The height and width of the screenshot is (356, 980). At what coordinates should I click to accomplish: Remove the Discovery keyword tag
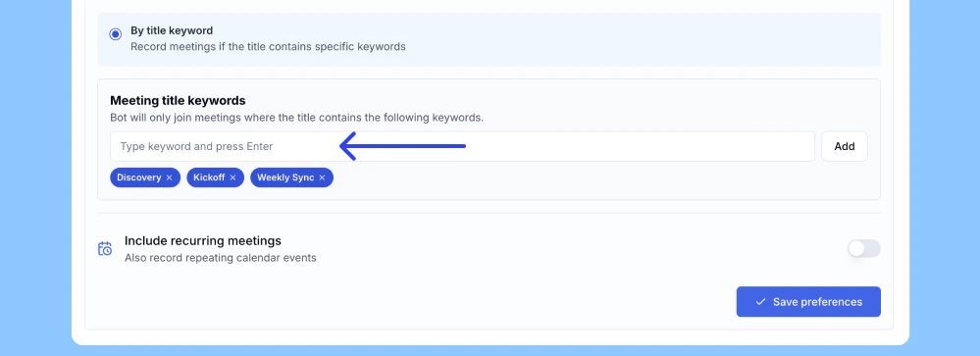(169, 178)
